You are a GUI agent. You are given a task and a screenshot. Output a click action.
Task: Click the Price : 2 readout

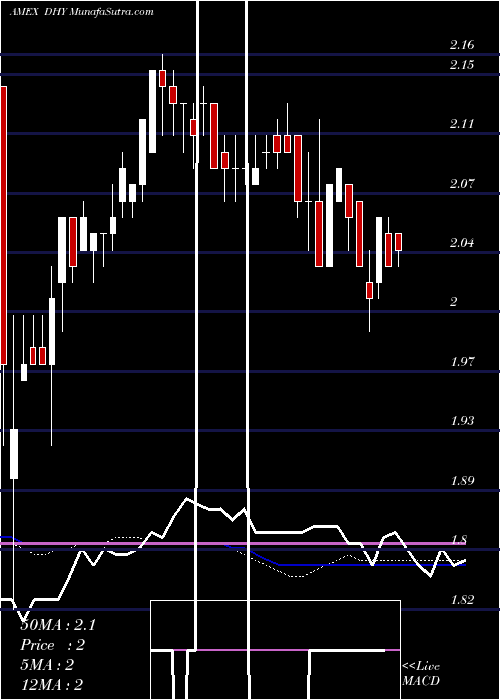point(53,645)
